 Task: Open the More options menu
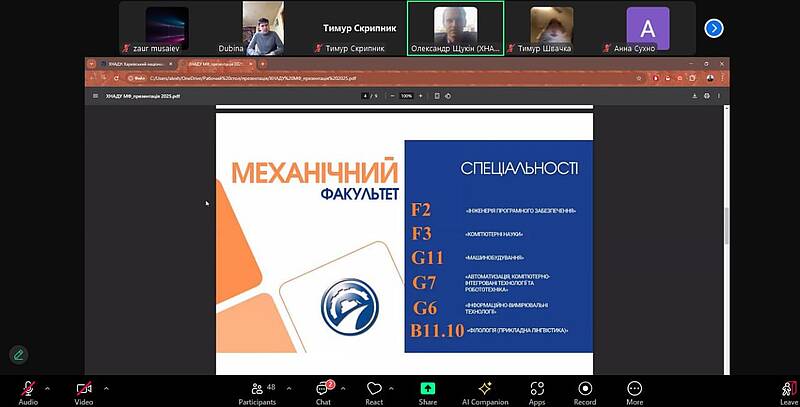pyautogui.click(x=634, y=394)
